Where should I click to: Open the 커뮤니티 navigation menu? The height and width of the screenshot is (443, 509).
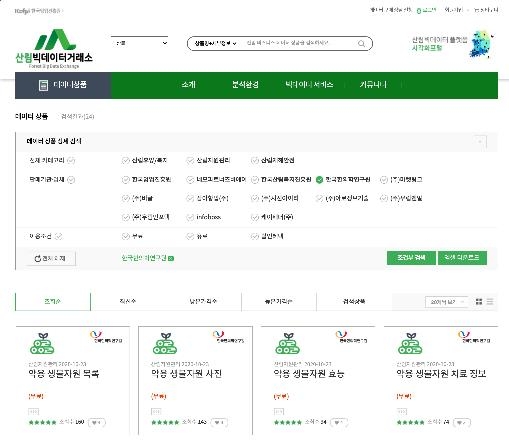(373, 85)
